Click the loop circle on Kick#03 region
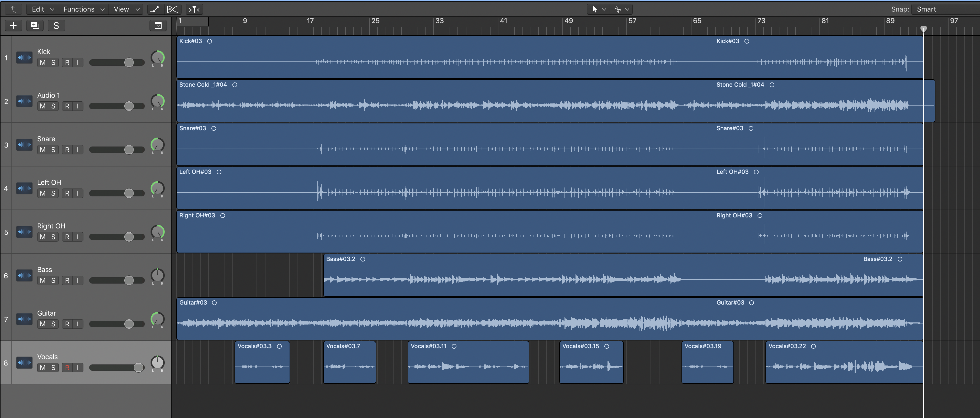 (210, 41)
